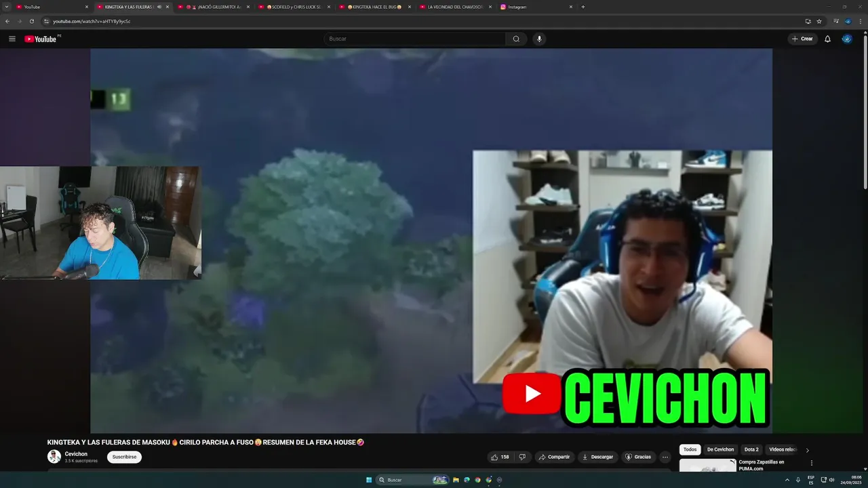Open the YouTube hamburger guide menu
The image size is (868, 488).
[12, 39]
